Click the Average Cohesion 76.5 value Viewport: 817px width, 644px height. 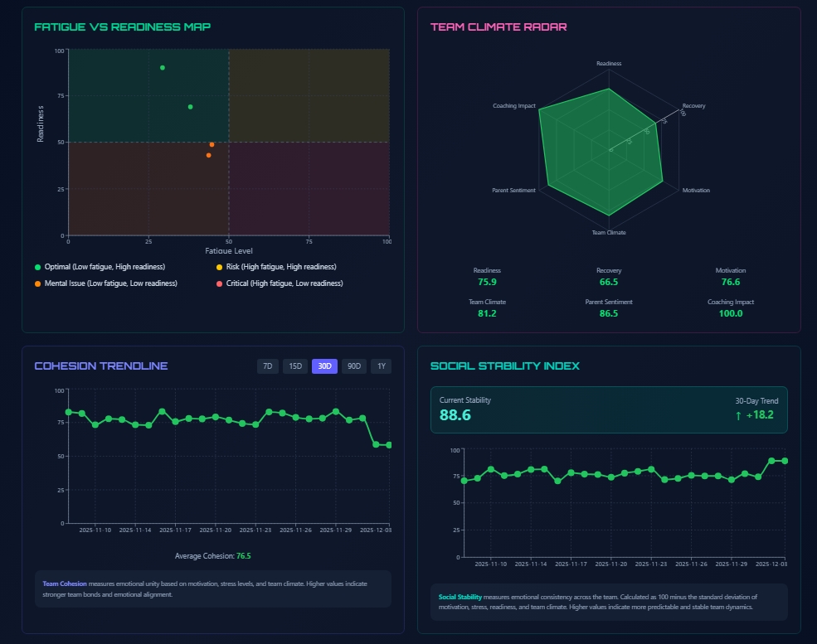pyautogui.click(x=243, y=556)
